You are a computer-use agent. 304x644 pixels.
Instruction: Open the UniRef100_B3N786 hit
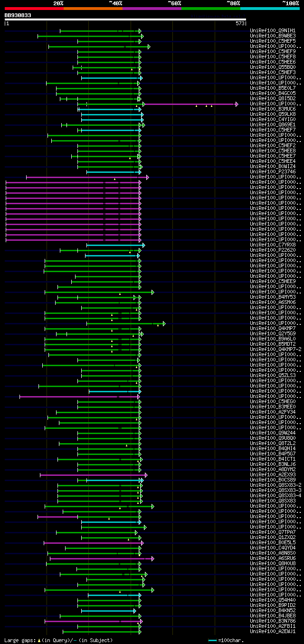coord(272,621)
